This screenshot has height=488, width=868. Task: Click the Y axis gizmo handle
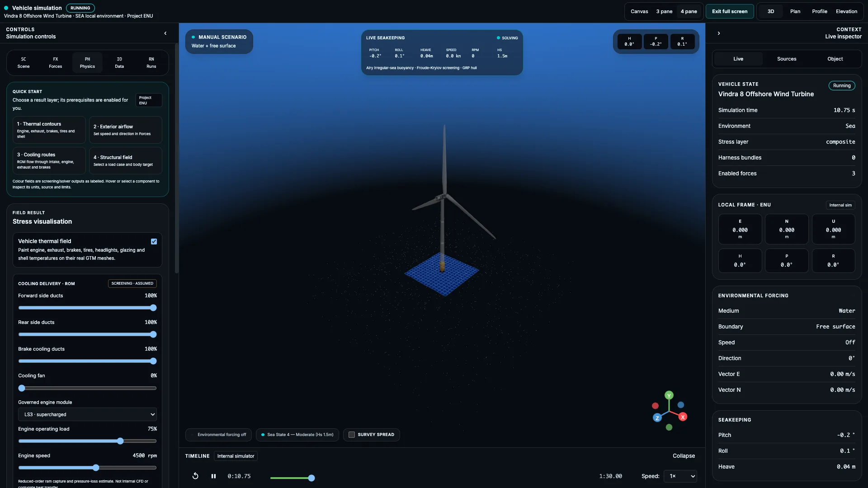(669, 395)
